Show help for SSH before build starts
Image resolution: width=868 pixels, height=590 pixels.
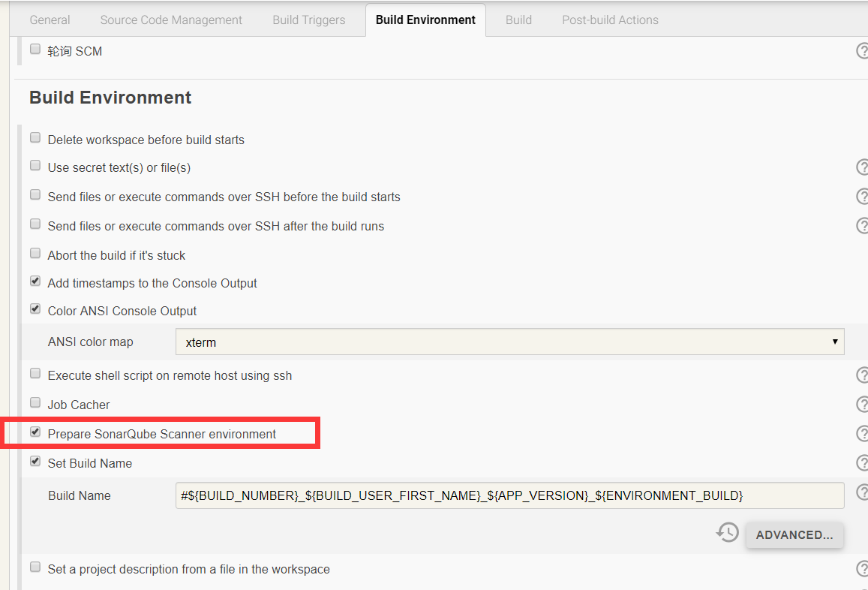[863, 197]
